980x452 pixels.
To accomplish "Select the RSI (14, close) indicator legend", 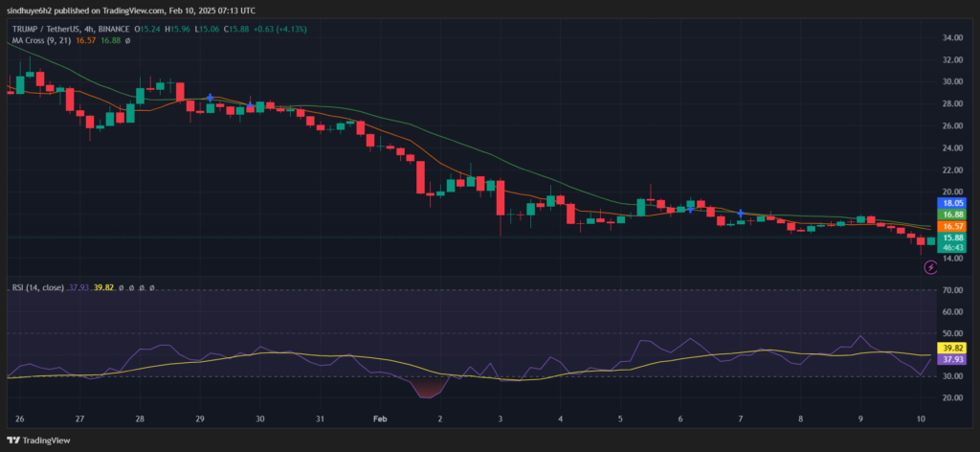I will click(x=38, y=287).
